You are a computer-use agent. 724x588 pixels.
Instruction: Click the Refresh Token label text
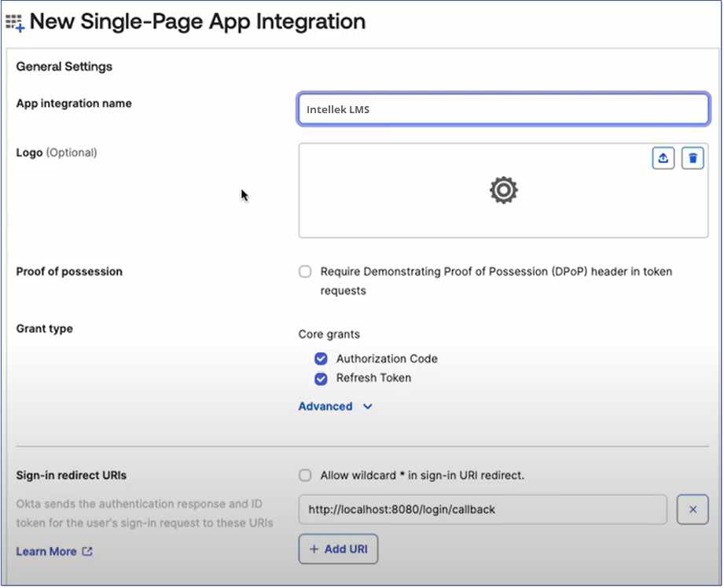373,378
